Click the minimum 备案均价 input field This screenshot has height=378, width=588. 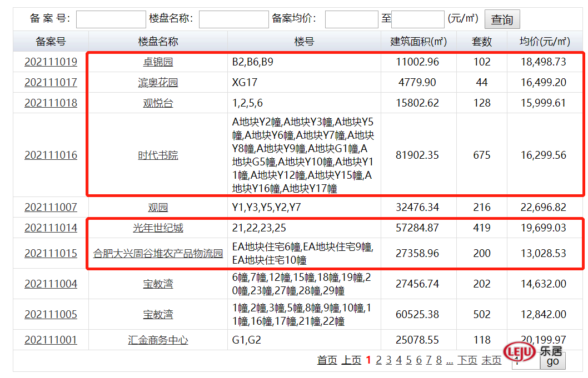point(351,19)
